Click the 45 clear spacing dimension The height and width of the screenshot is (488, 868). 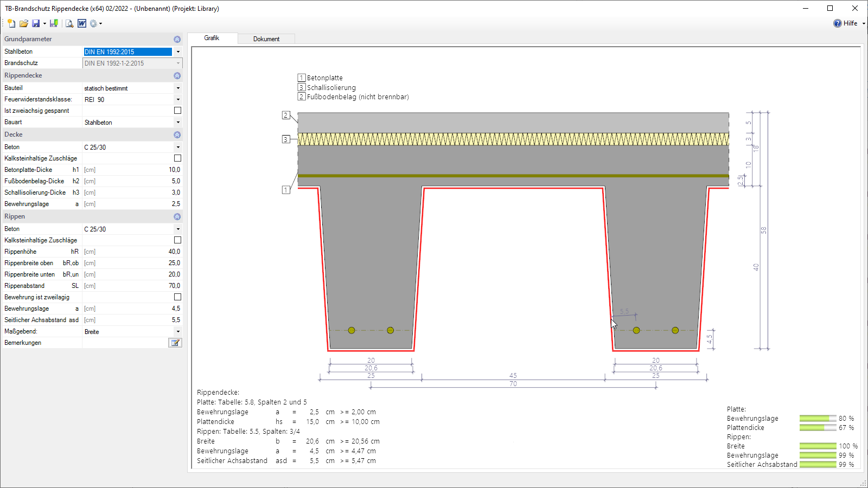513,375
